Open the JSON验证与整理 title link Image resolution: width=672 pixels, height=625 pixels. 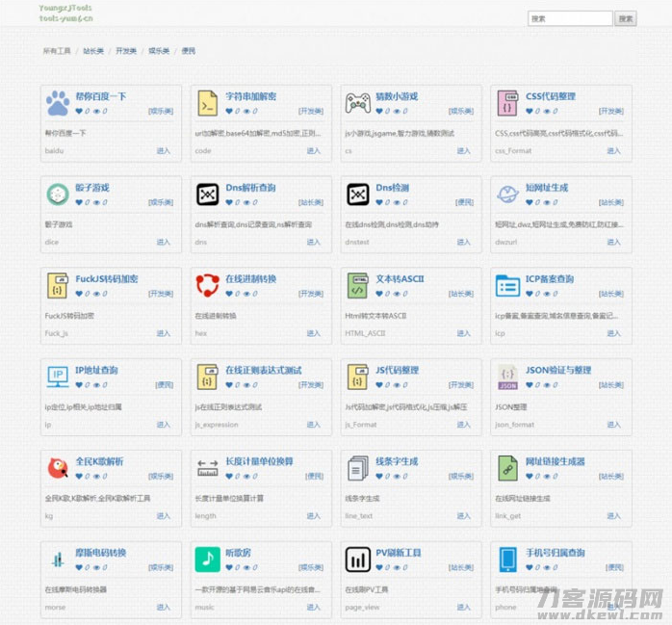[x=558, y=370]
